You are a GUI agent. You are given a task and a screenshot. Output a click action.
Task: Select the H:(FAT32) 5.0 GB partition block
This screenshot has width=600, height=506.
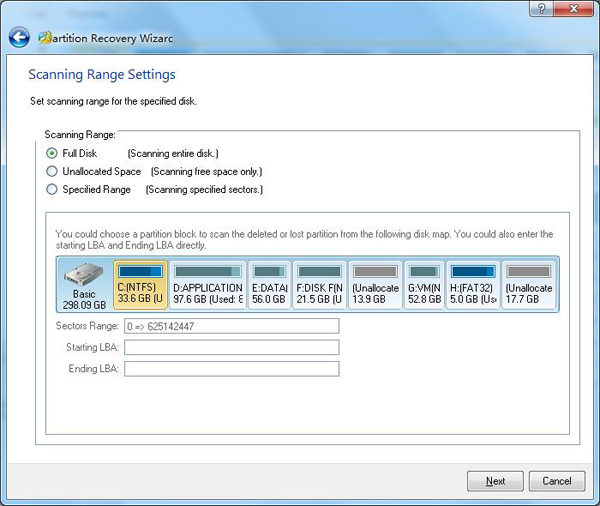coord(473,285)
